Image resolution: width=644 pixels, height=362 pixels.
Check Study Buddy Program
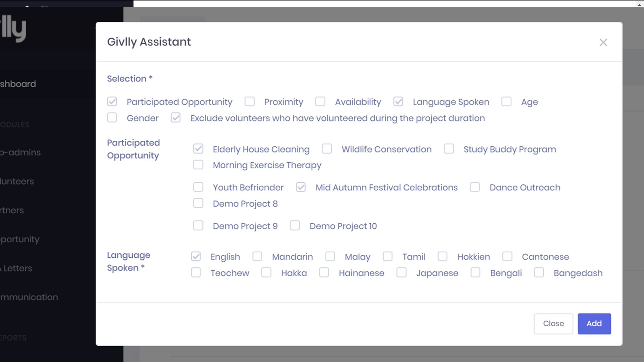pos(449,149)
